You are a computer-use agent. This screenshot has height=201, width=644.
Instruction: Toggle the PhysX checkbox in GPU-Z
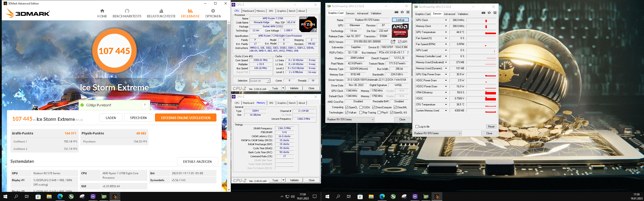379,113
